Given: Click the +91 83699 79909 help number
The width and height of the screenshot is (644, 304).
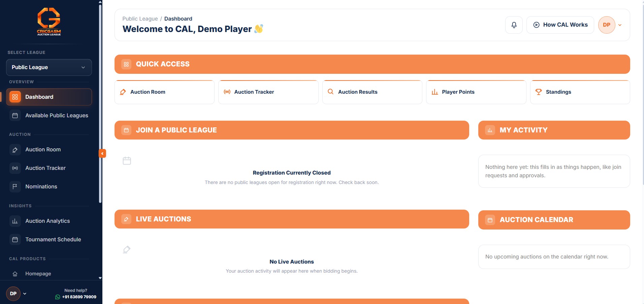Looking at the screenshot, I should pyautogui.click(x=79, y=297).
